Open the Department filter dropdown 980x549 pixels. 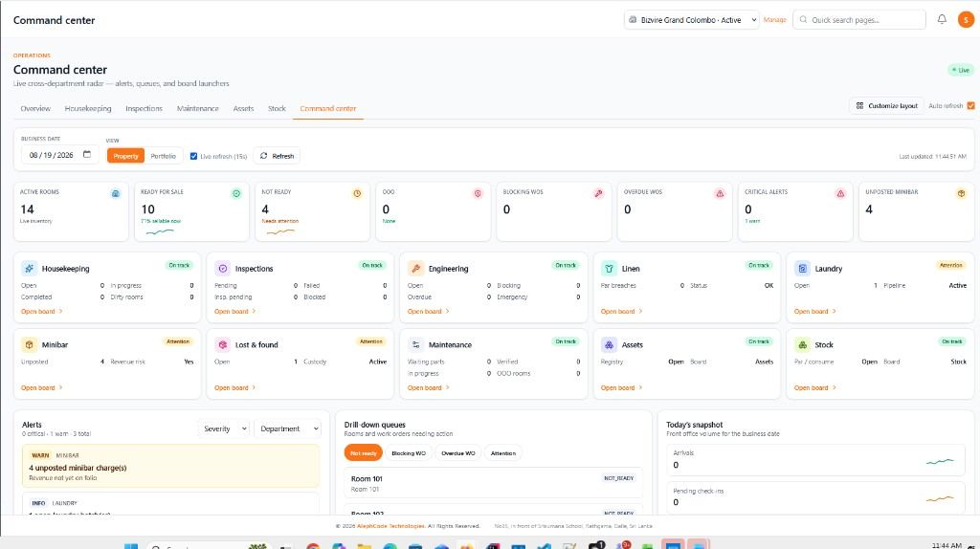pos(287,428)
